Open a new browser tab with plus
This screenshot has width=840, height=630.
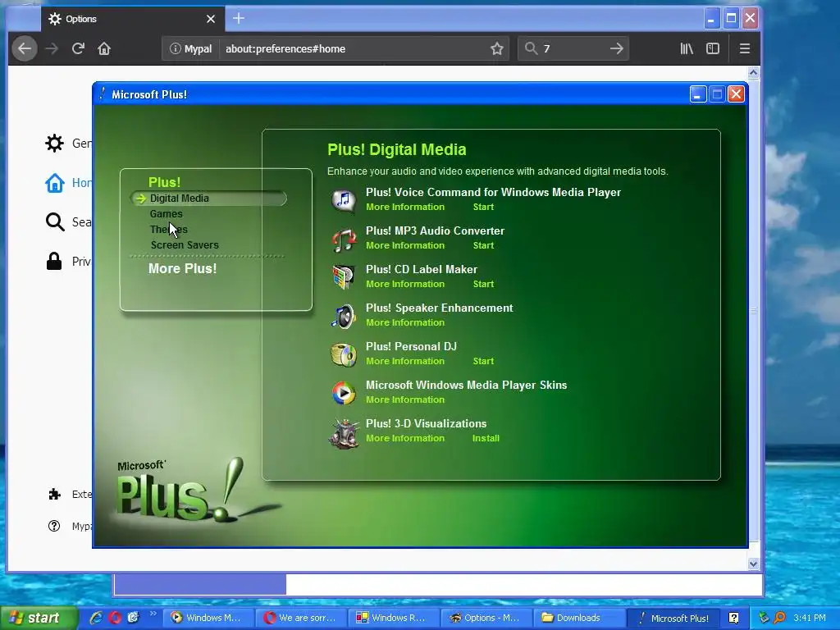[239, 19]
